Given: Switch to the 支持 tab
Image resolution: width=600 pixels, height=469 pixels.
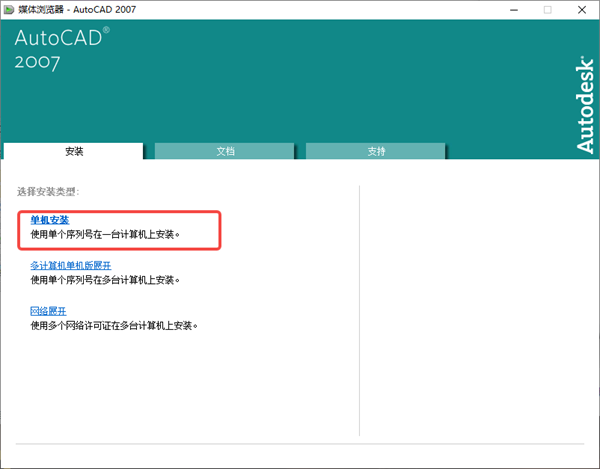Looking at the screenshot, I should 376,151.
